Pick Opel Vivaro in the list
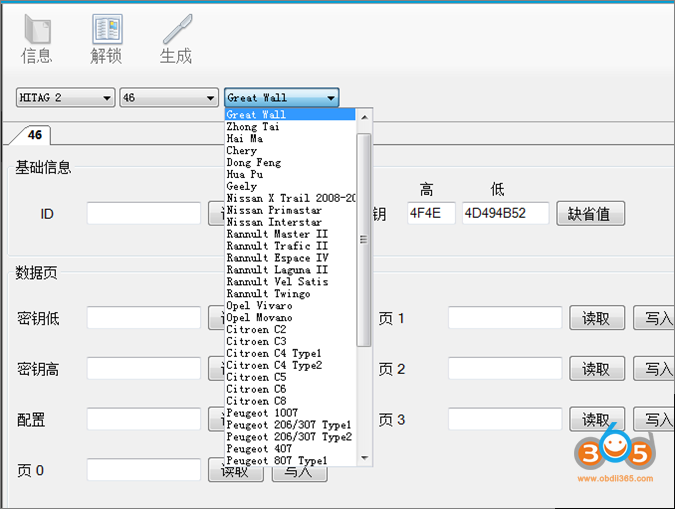This screenshot has height=509, width=675. [x=290, y=306]
